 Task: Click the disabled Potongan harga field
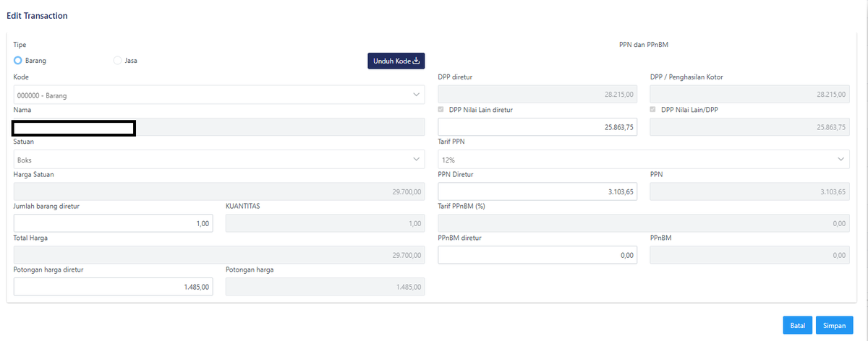pyautogui.click(x=325, y=287)
